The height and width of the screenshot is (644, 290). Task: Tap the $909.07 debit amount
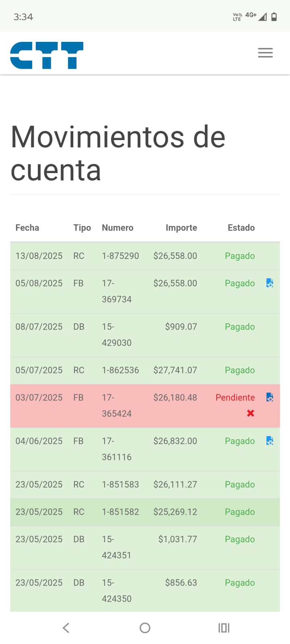tap(181, 327)
